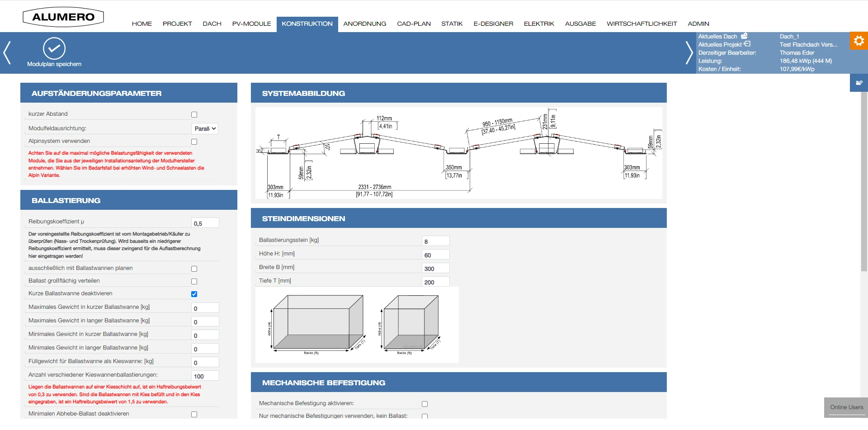Uncheck Kurze Ballastwanne deaktivieren
The width and height of the screenshot is (868, 430).
click(194, 294)
